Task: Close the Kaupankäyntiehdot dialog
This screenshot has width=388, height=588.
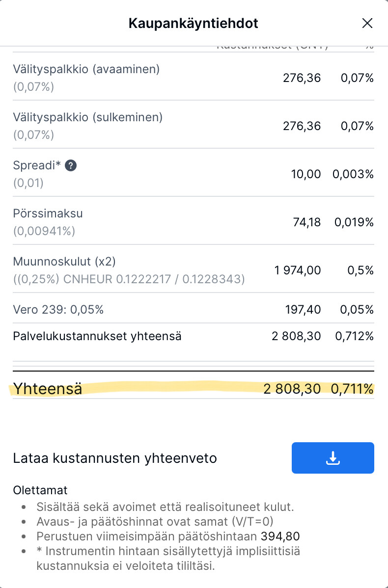Action: pyautogui.click(x=367, y=23)
